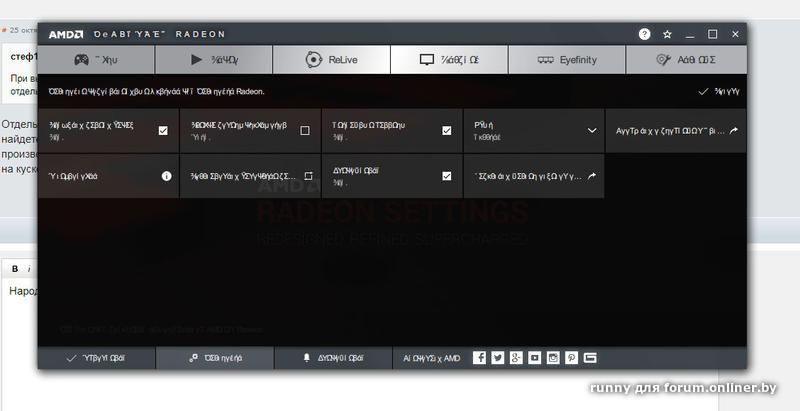The width and height of the screenshot is (800, 411).
Task: Click the AMD logo in the title bar
Action: click(x=66, y=34)
